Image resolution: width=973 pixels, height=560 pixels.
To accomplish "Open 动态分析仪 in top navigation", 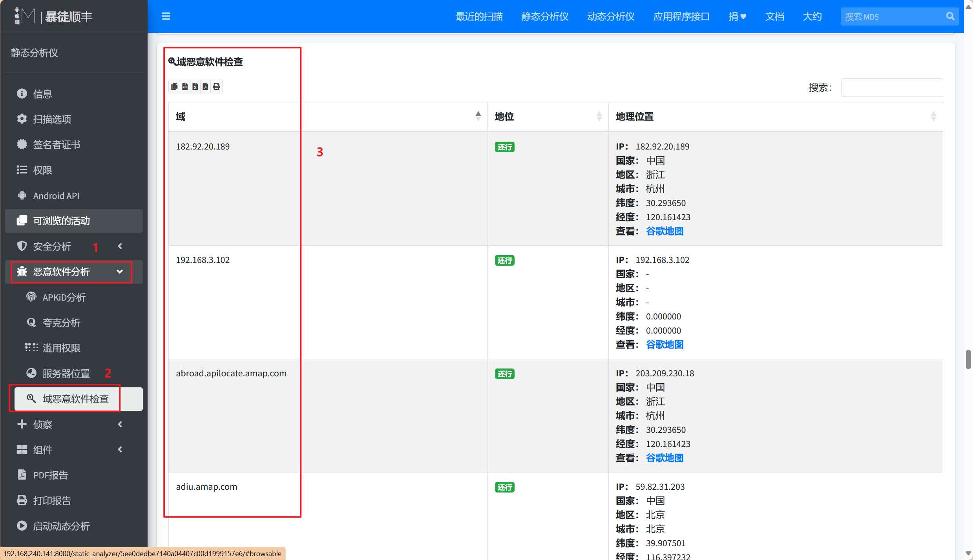I will pos(610,16).
